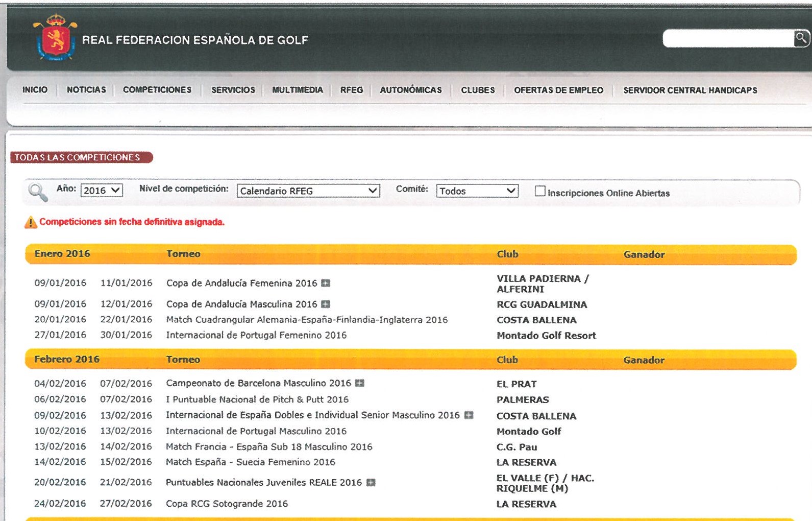Enable Inscripciones Online Abiertas checkbox
This screenshot has height=521, width=812.
click(x=540, y=191)
